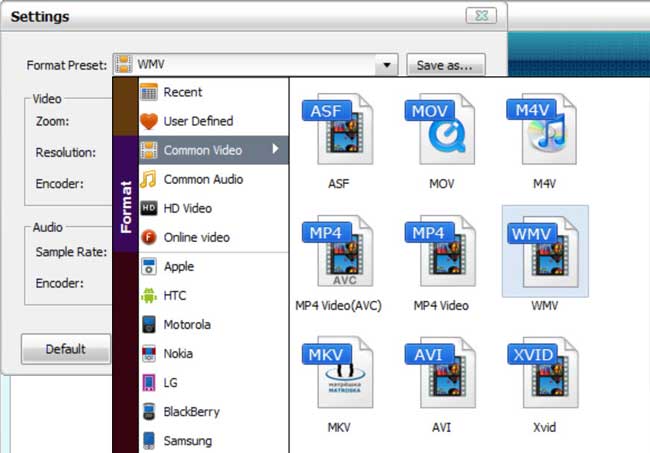This screenshot has width=650, height=453.
Task: Select Samsung device category
Action: tap(213, 440)
